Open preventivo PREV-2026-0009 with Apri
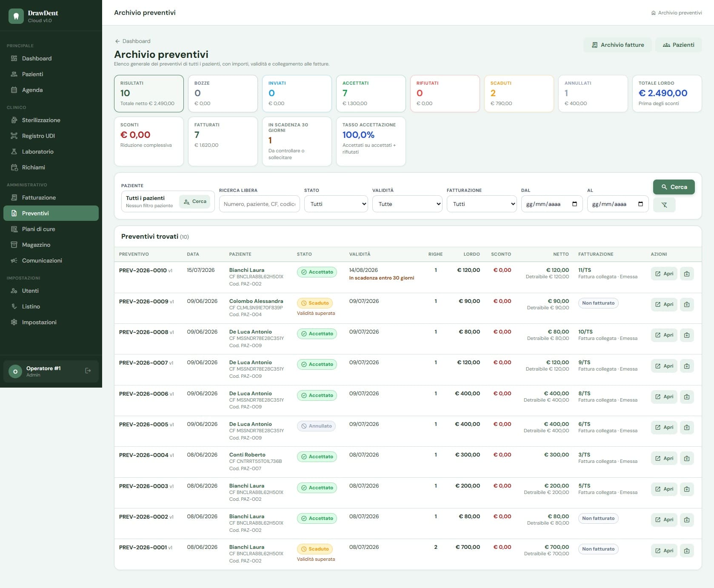This screenshot has width=714, height=588. click(x=664, y=304)
